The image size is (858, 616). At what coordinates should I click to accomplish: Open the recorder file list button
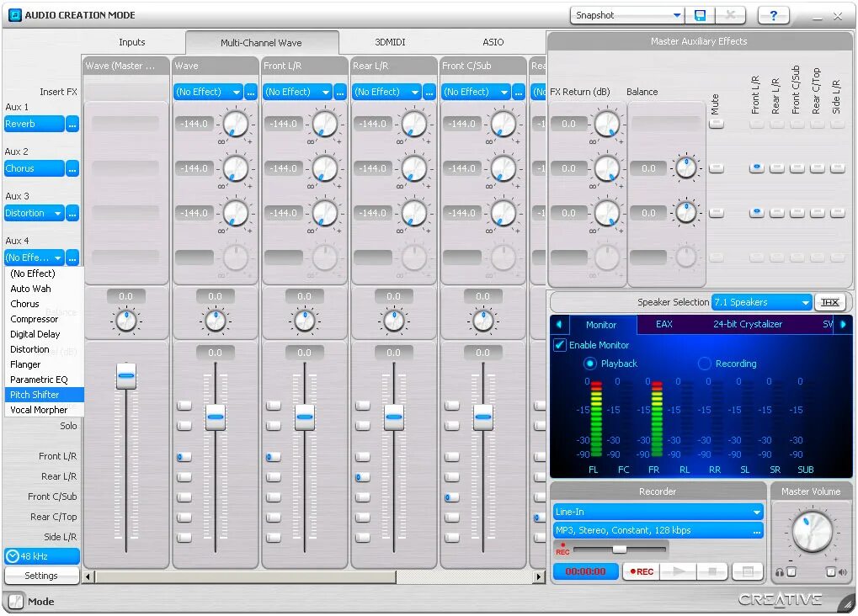[748, 571]
